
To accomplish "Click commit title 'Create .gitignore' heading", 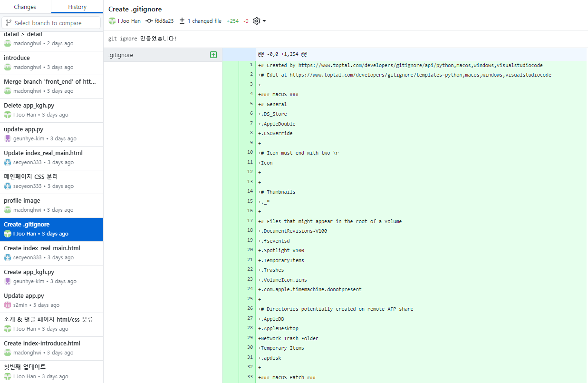I will coord(135,9).
